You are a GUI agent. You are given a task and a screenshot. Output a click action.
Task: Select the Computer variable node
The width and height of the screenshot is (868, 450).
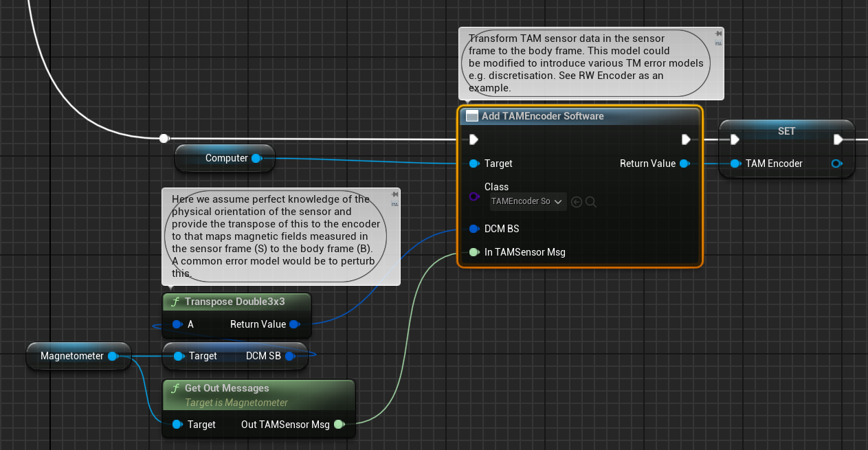pyautogui.click(x=225, y=158)
